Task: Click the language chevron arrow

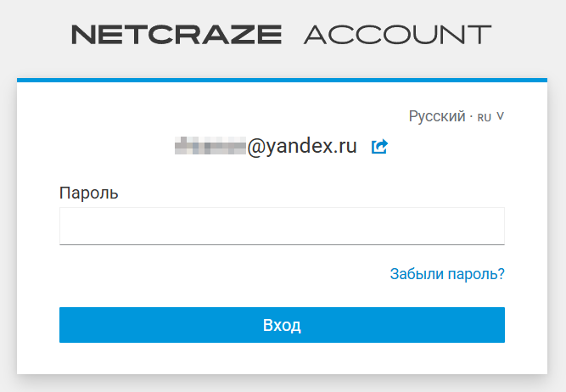Action: point(501,116)
